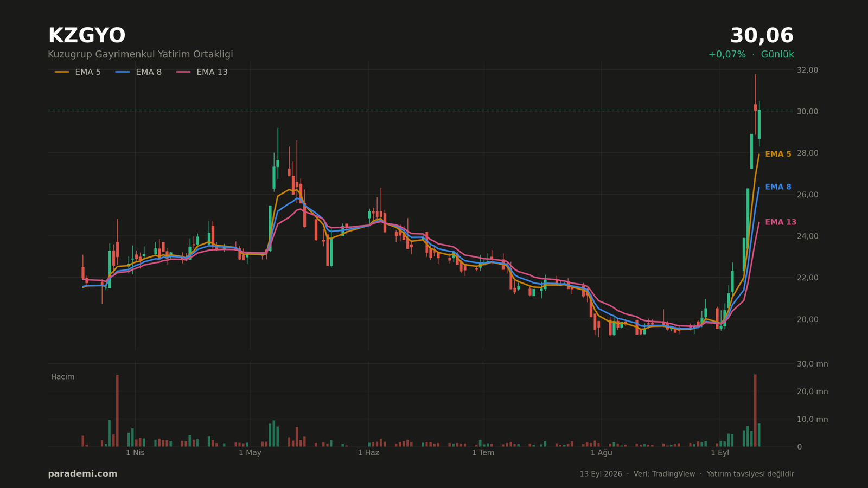868x488 pixels.
Task: Click the 30,06 price value
Action: (x=762, y=36)
